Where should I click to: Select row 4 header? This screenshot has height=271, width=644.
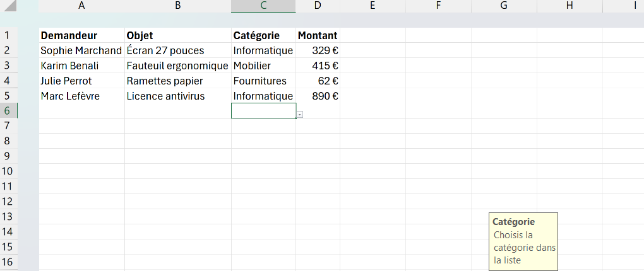point(9,81)
